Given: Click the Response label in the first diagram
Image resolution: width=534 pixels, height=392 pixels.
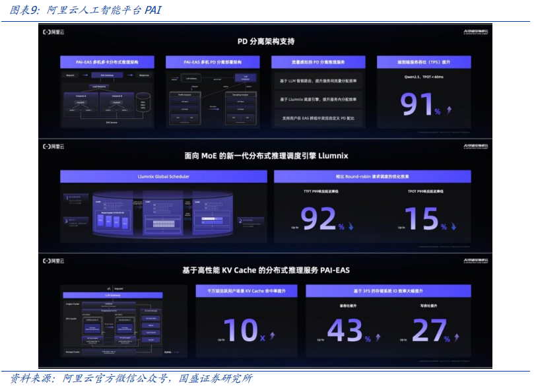Looking at the screenshot, I should coord(144,75).
